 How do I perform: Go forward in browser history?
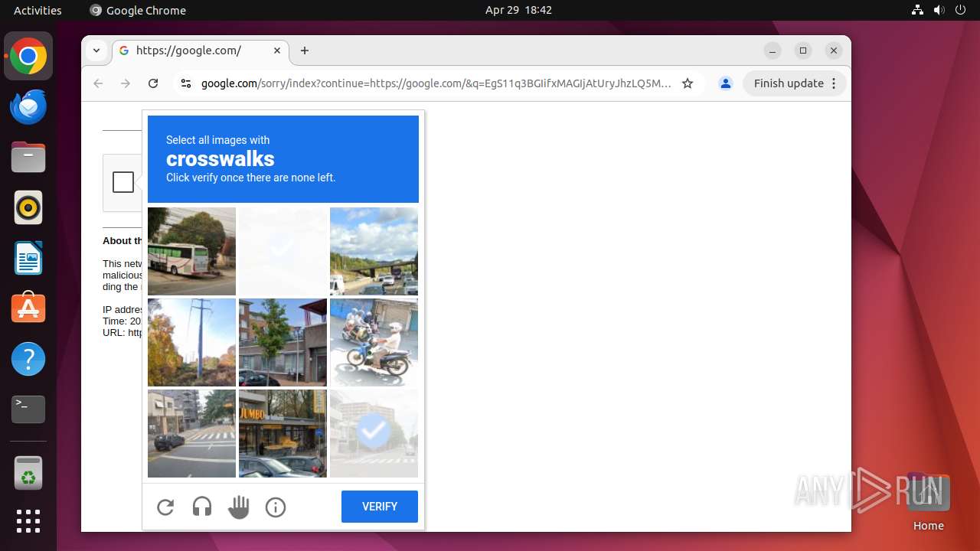126,83
